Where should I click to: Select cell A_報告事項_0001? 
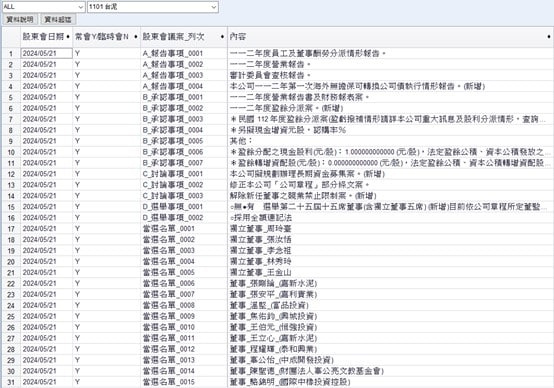(184, 53)
